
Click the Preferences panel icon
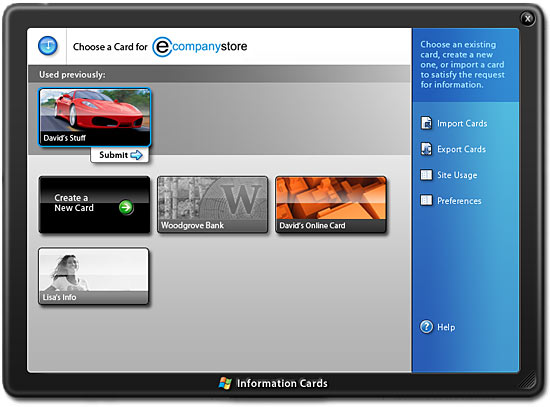point(426,200)
